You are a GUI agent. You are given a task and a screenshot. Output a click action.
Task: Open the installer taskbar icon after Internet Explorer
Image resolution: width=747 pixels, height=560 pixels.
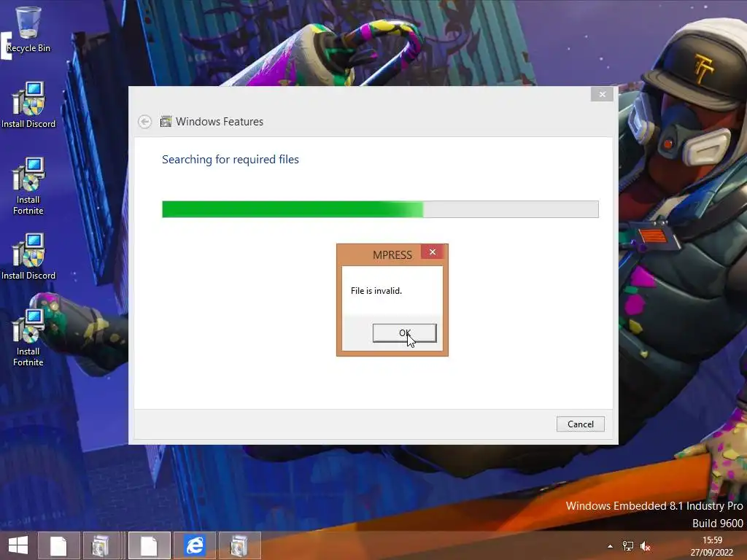coord(239,545)
